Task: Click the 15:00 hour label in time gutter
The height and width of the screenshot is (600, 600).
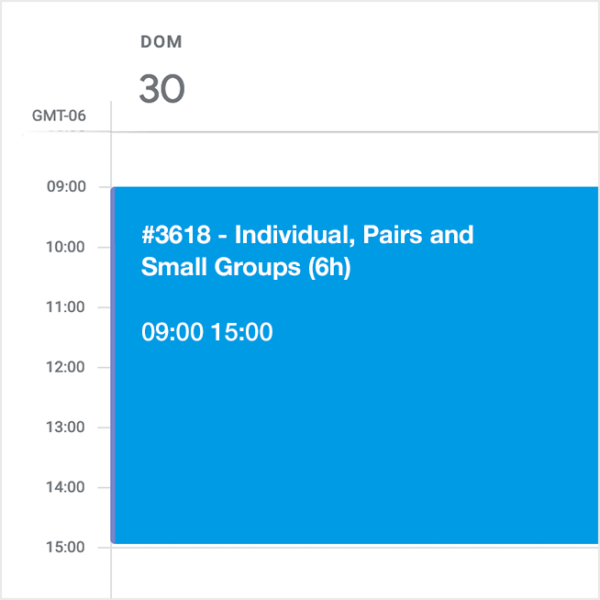Action: pyautogui.click(x=65, y=547)
